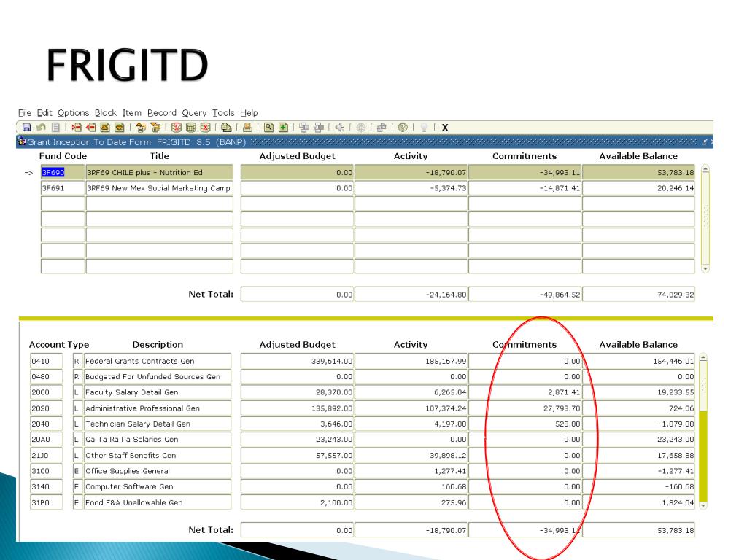Image resolution: width=747 pixels, height=560 pixels.
Task: Click the Execute Query icon
Action: (x=190, y=127)
